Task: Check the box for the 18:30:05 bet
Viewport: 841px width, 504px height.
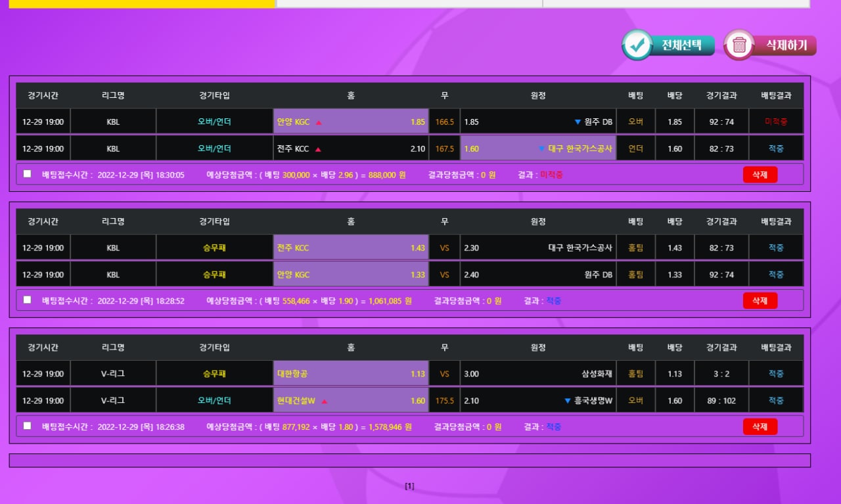Action: point(27,174)
